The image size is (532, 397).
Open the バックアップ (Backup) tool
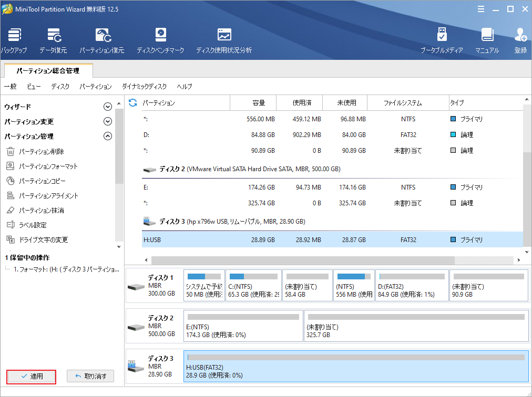[14, 40]
